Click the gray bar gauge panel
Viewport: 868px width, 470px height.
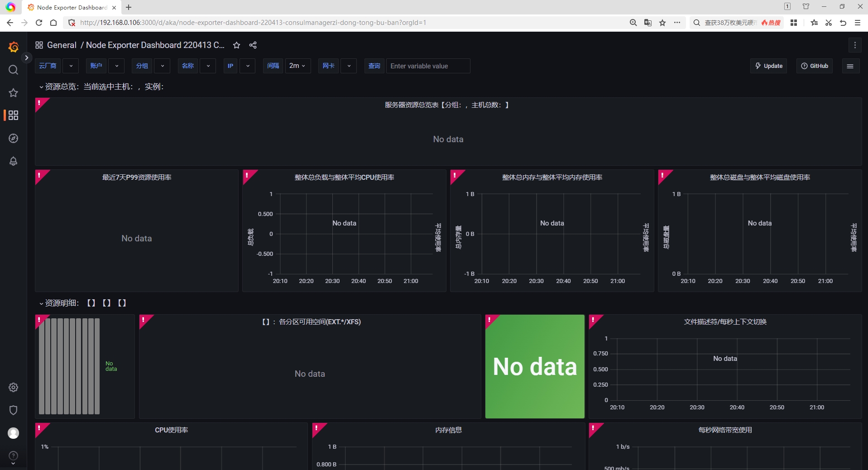click(x=85, y=366)
